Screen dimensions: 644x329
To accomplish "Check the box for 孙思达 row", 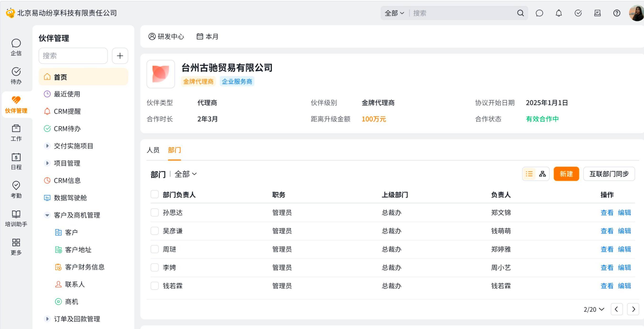I will 155,213.
